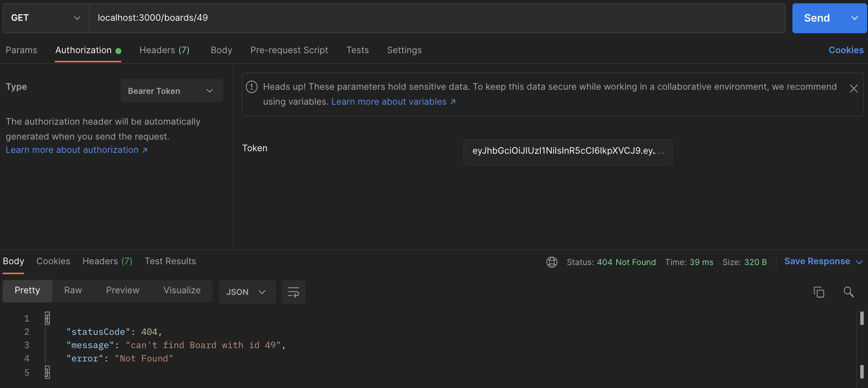The width and height of the screenshot is (868, 388).
Task: Select the Authorization tab
Action: click(88, 50)
